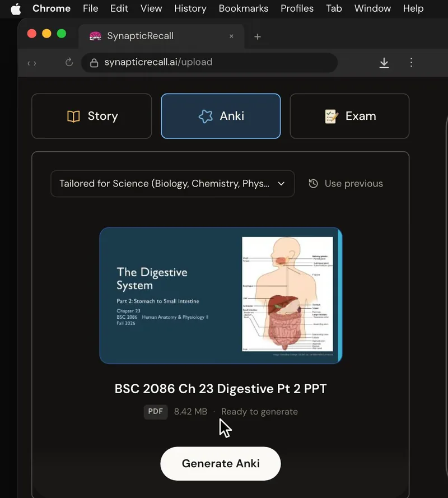Focus the synapticrecall.ai/upload address bar
Viewport: 448px width, 498px height.
[x=209, y=63]
